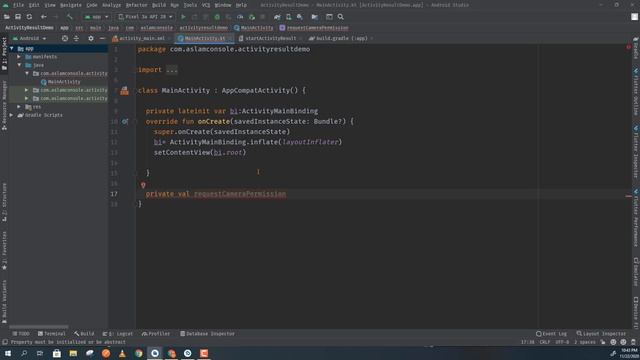Collapse the app module tree node

pos(11,49)
